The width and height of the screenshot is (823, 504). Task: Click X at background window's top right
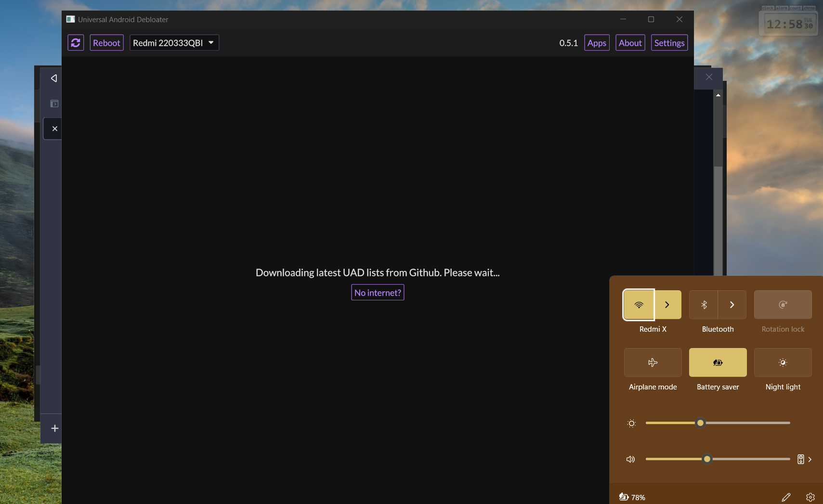[709, 77]
